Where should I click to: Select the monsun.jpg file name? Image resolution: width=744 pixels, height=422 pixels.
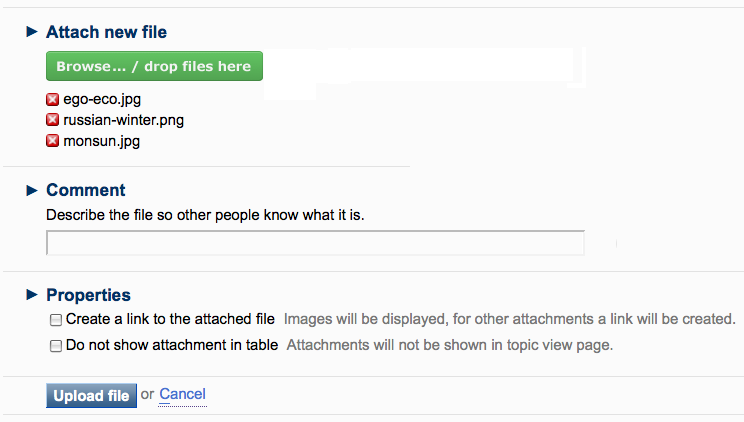pyautogui.click(x=101, y=141)
